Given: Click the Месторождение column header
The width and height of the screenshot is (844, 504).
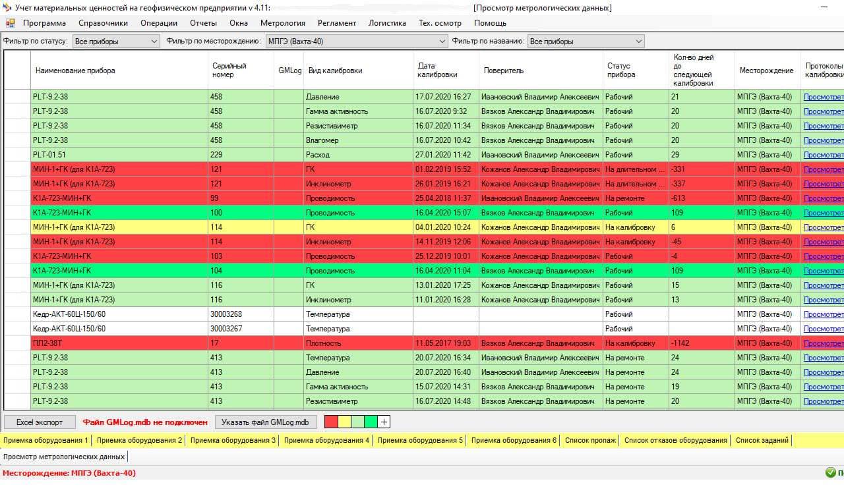Looking at the screenshot, I should click(x=768, y=70).
